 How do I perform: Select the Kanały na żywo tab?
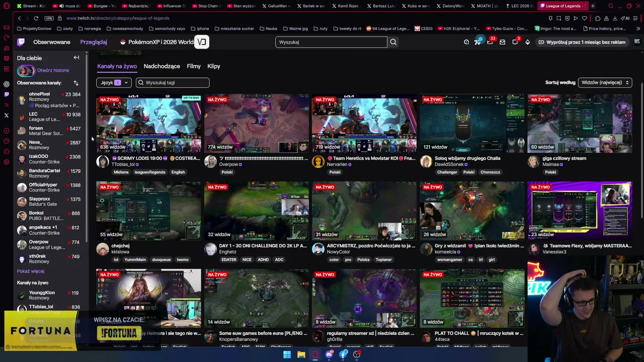117,66
